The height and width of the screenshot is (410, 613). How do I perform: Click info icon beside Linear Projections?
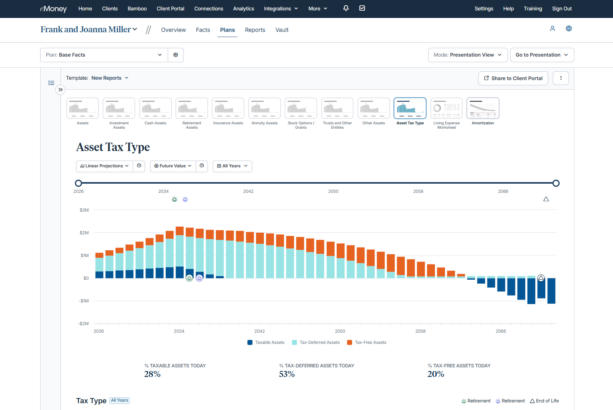(x=139, y=166)
